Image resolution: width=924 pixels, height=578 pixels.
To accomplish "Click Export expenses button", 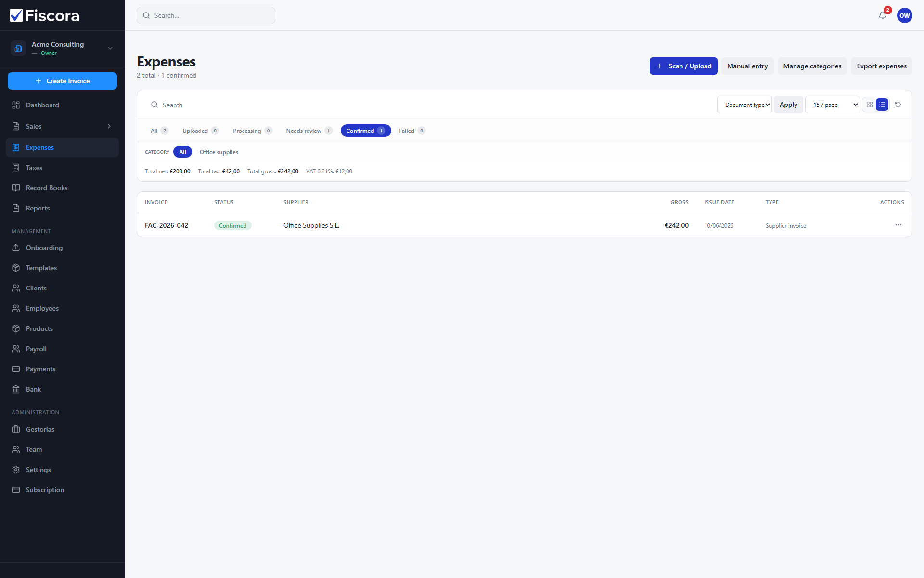I will pyautogui.click(x=882, y=66).
